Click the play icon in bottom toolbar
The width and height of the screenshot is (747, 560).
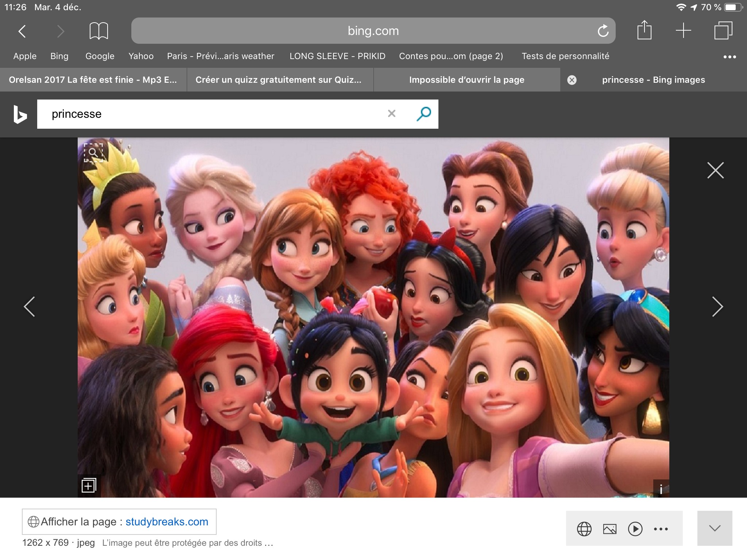635,529
